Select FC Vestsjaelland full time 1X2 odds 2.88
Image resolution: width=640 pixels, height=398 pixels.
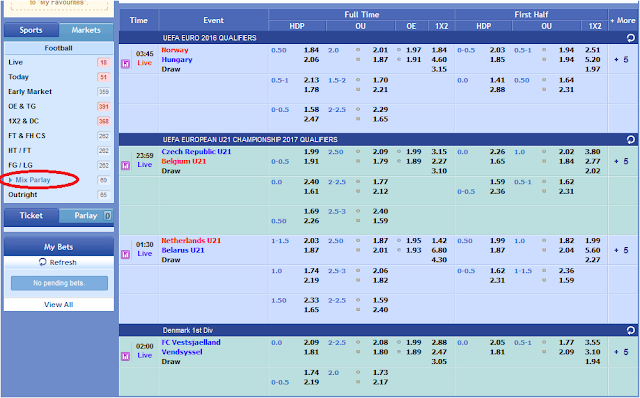coord(439,342)
